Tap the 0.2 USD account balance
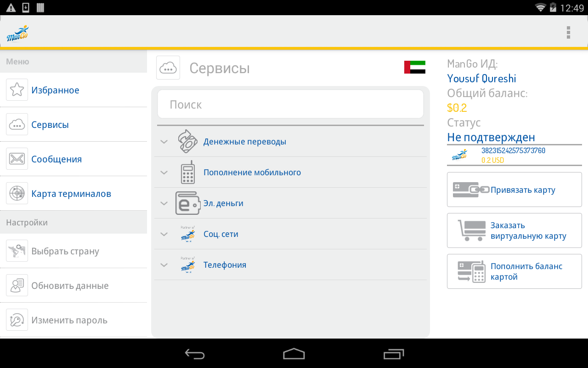This screenshot has width=588, height=368. coord(493,160)
